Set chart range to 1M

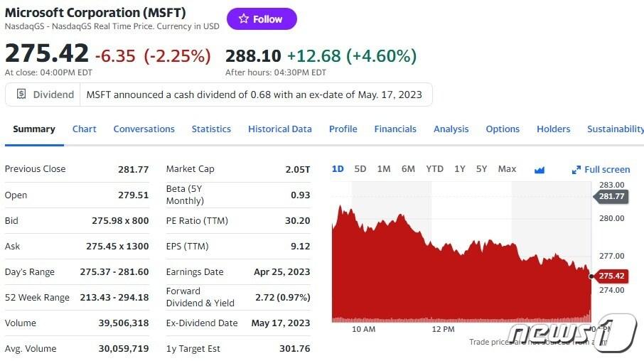coord(384,168)
